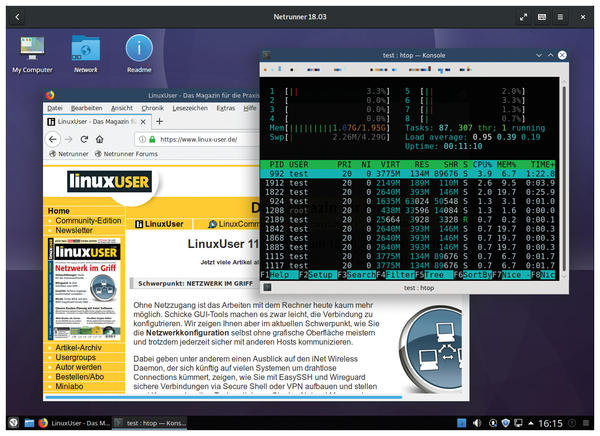This screenshot has height=436, width=600.
Task: Switch to the LinuxCommunity page tab
Action: pyautogui.click(x=234, y=224)
